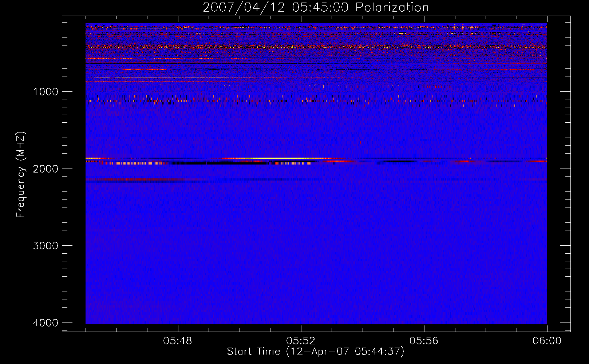The image size is (589, 364).
Task: Select the 1000 MHz frequency tick label
Action: (x=46, y=92)
